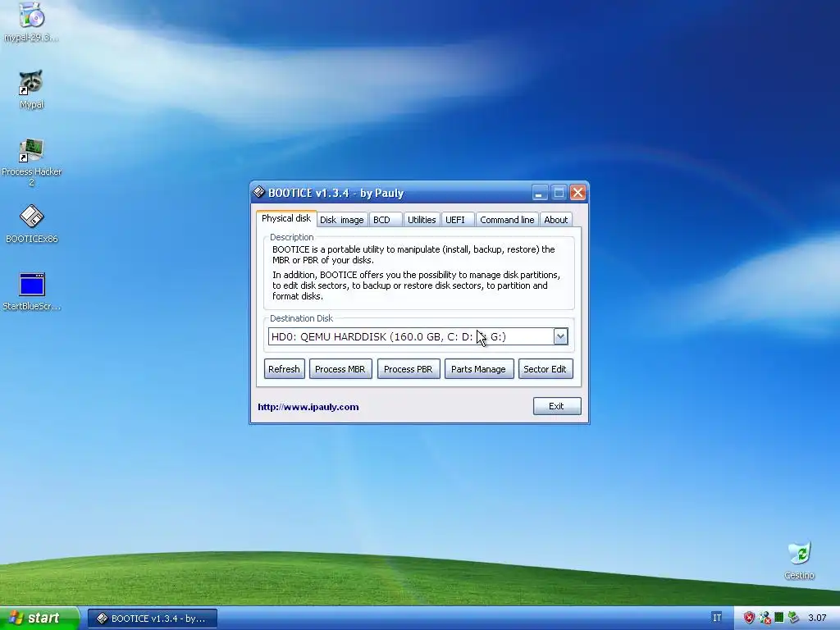The height and width of the screenshot is (630, 840).
Task: Switch to the Command line tab
Action: (x=507, y=220)
